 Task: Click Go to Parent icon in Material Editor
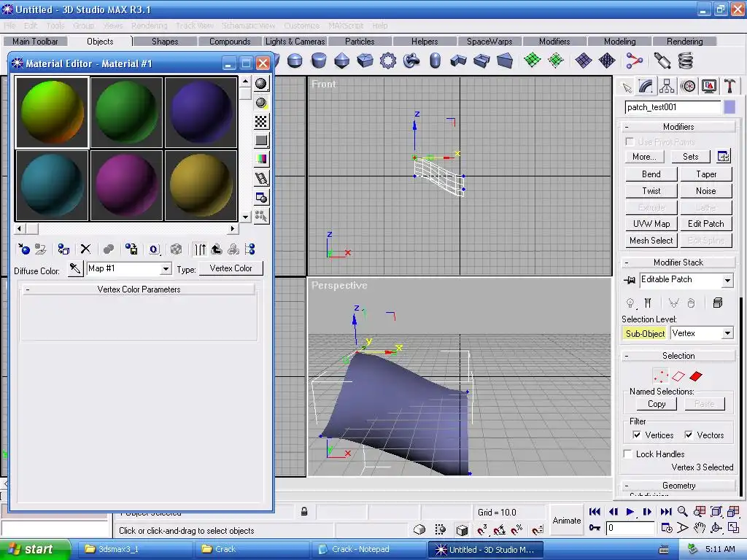[x=217, y=249]
